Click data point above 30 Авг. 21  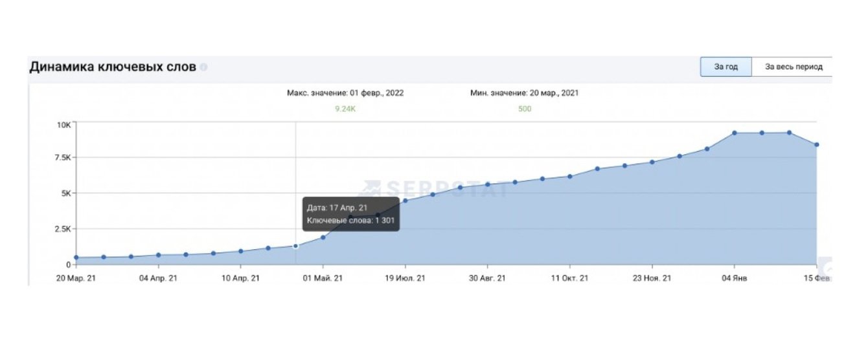click(488, 184)
